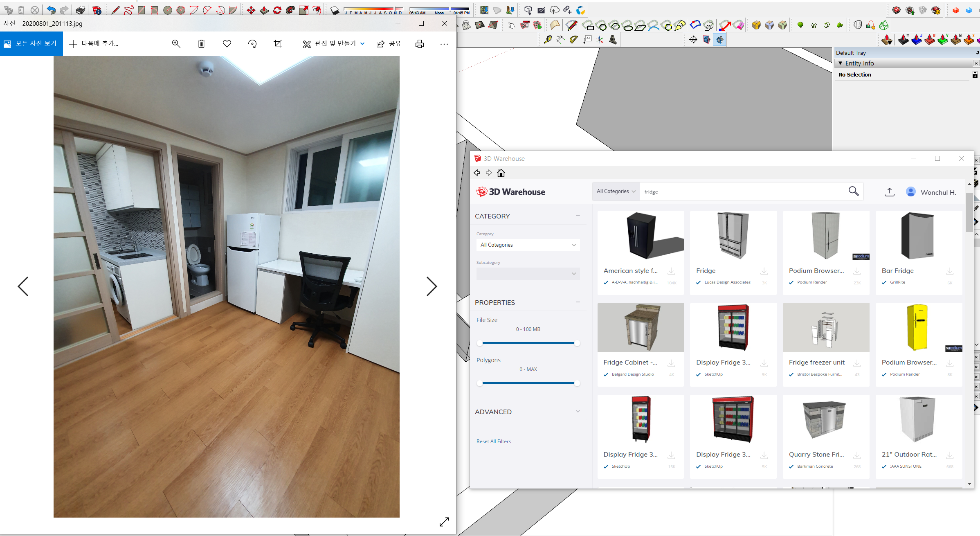The height and width of the screenshot is (536, 980).
Task: Open the All Categories search dropdown
Action: click(616, 191)
